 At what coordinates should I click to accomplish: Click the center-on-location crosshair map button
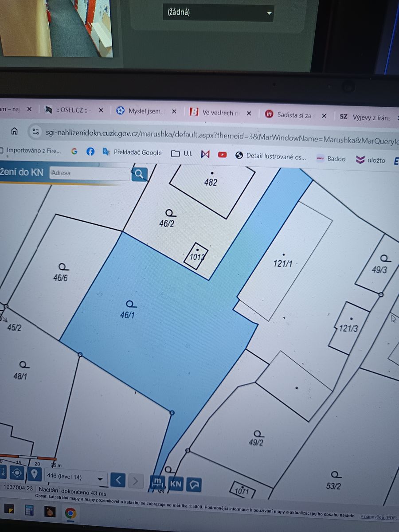(x=17, y=473)
